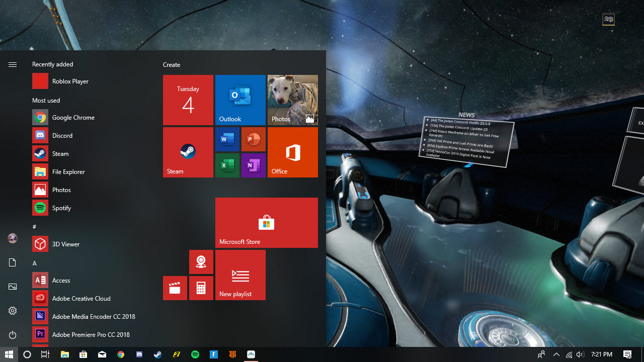Open the Microsoft Store tile

click(x=267, y=223)
